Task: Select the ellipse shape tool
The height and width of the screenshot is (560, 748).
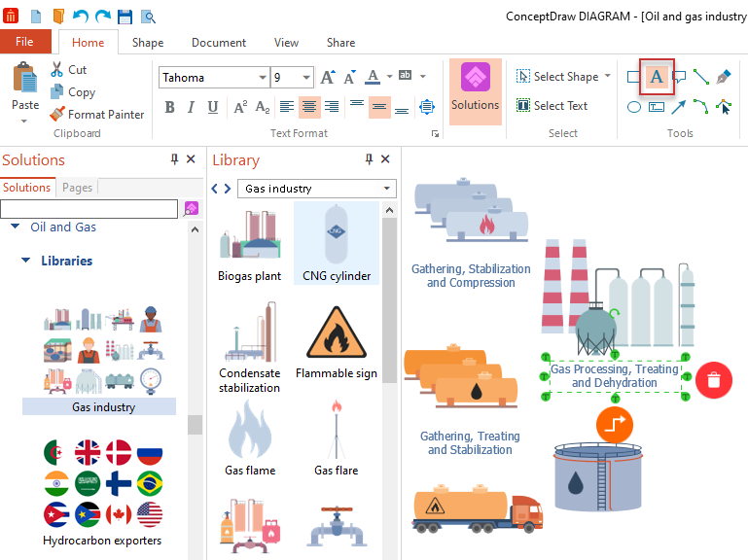Action: point(634,107)
